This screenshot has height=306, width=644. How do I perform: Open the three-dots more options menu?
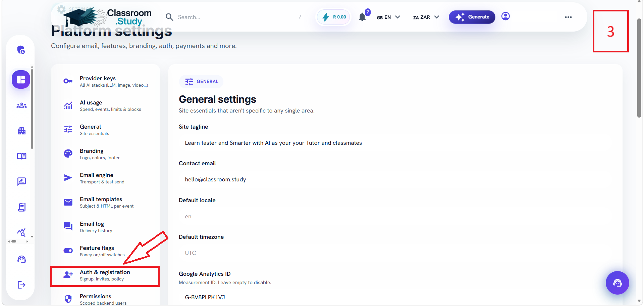tap(568, 17)
